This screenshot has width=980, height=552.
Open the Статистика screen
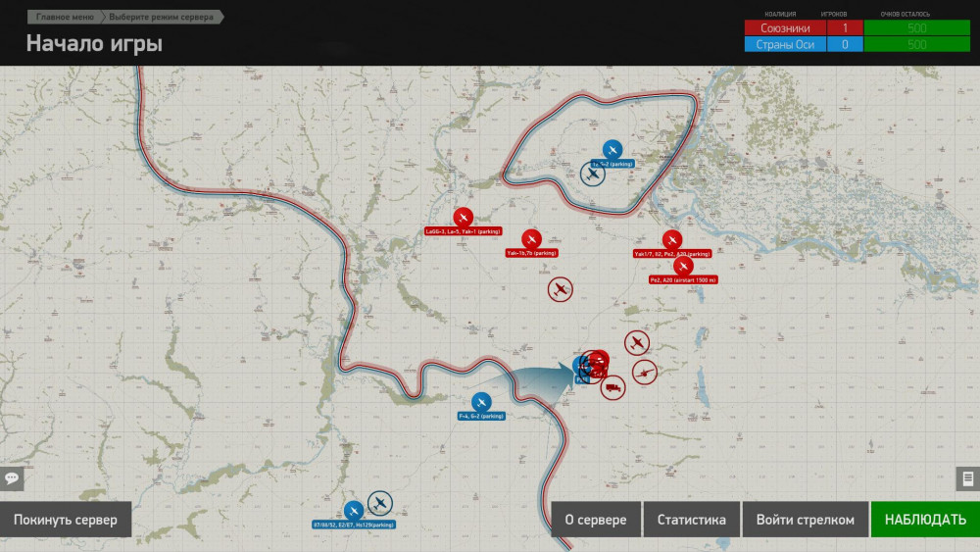click(x=691, y=520)
